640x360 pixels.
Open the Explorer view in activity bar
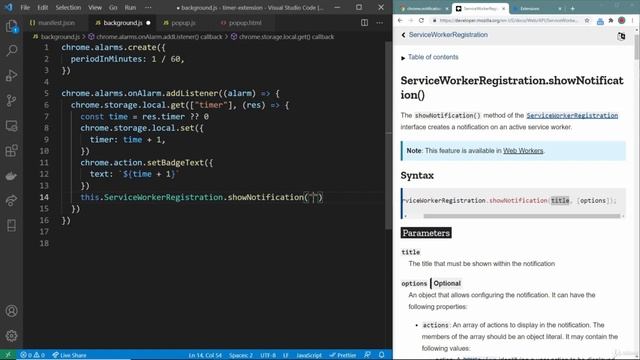click(11, 26)
